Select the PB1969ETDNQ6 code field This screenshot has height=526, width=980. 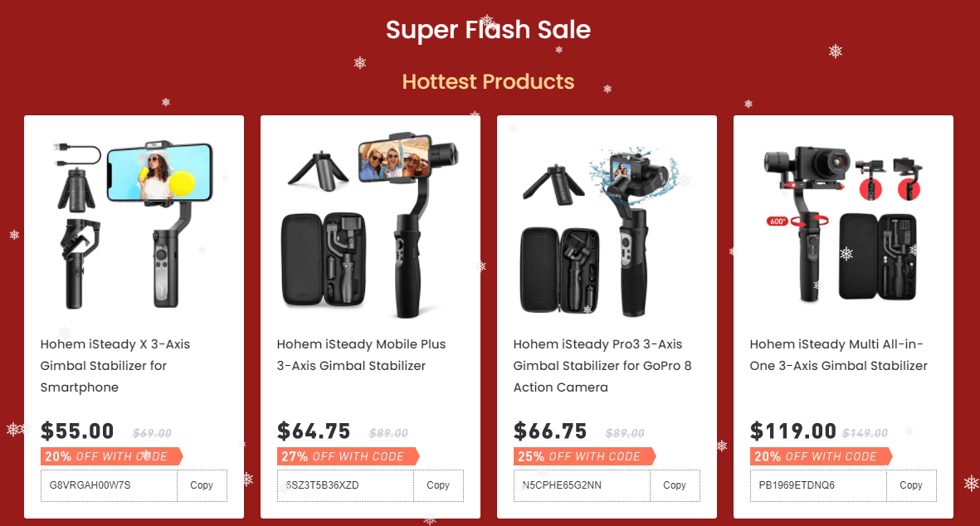pos(819,485)
